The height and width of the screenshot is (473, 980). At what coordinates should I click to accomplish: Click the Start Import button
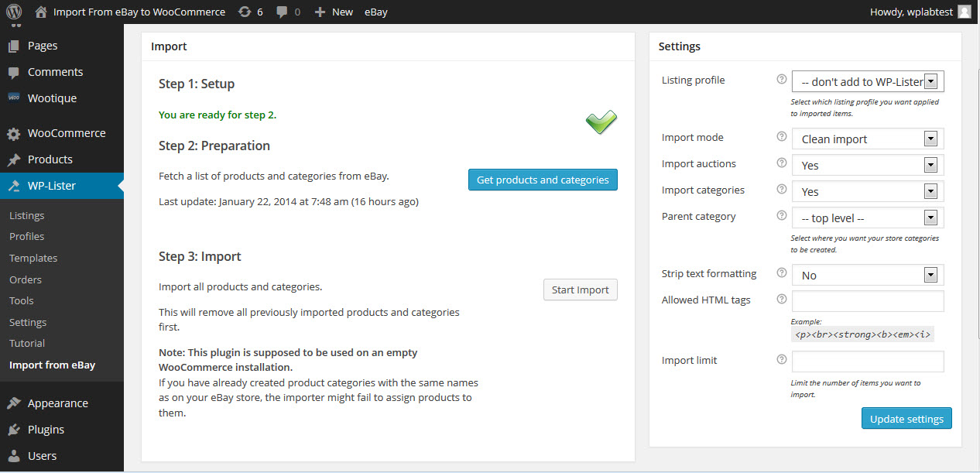581,290
